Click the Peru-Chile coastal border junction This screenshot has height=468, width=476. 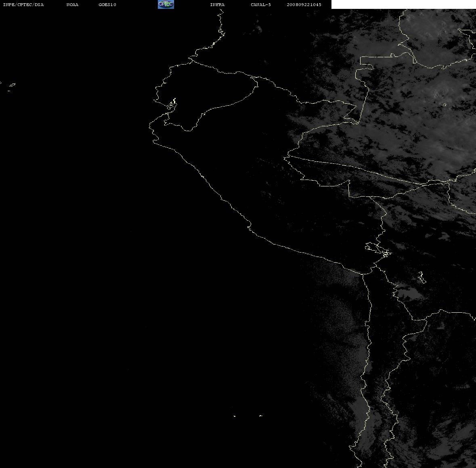[x=363, y=274]
